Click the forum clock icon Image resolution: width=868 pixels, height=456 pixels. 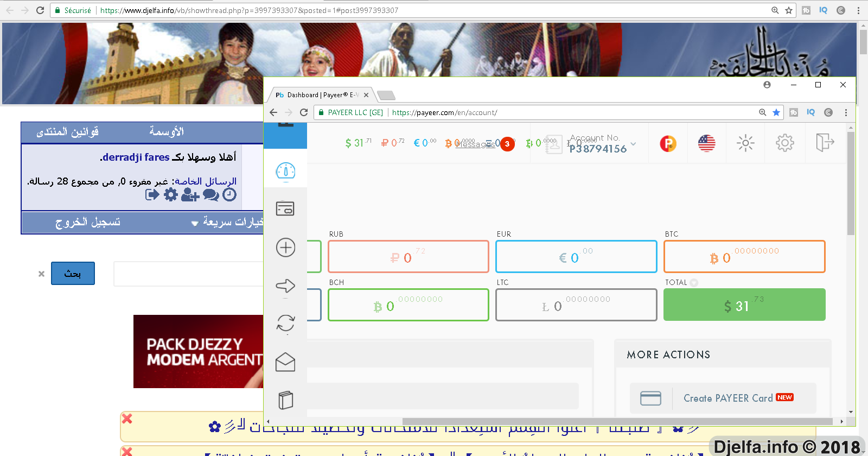point(229,194)
